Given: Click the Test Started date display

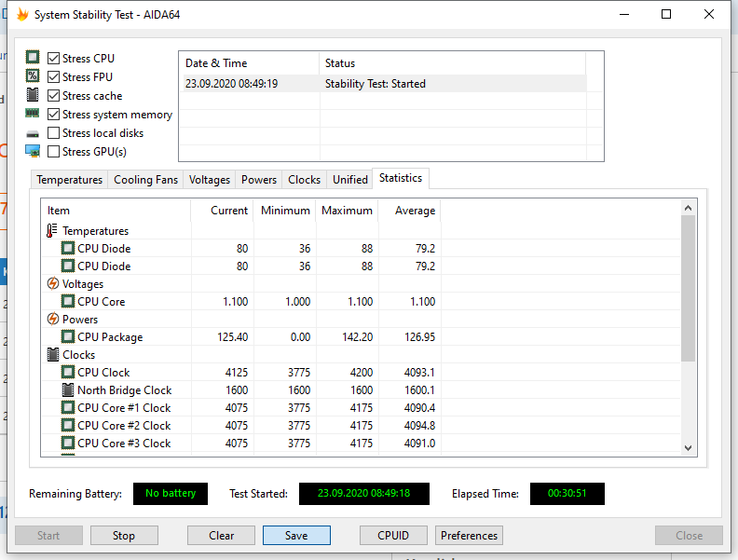Looking at the screenshot, I should pos(363,494).
